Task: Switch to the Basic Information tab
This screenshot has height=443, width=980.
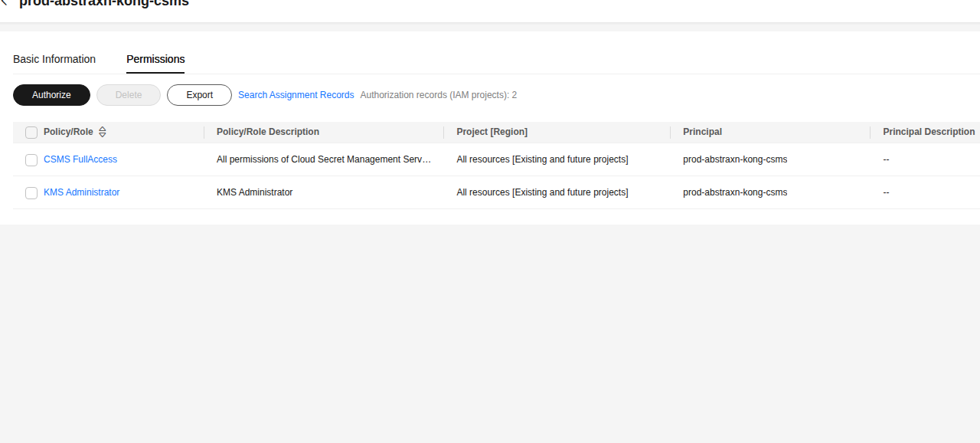Action: click(54, 59)
